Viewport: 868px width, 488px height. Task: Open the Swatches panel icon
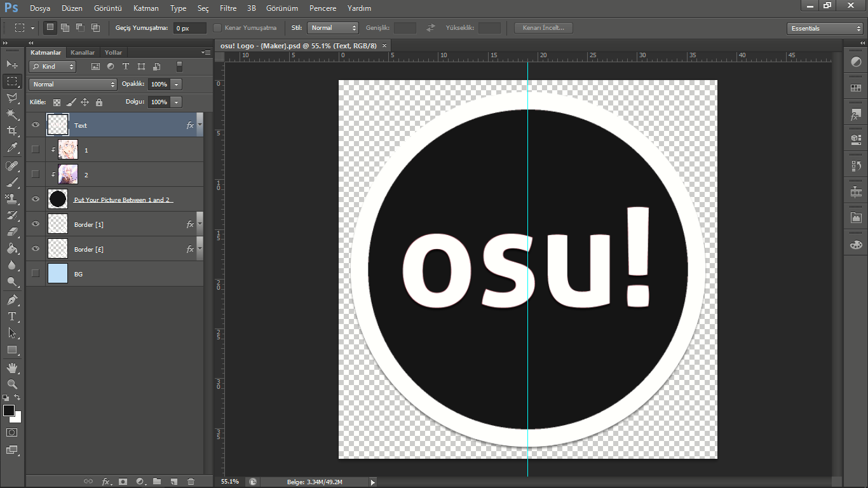pos(856,88)
